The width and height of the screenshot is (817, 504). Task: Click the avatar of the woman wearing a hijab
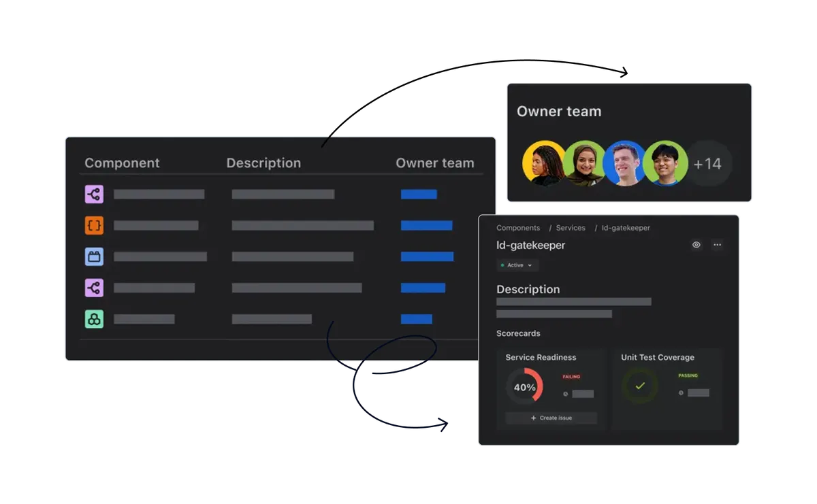coord(585,164)
